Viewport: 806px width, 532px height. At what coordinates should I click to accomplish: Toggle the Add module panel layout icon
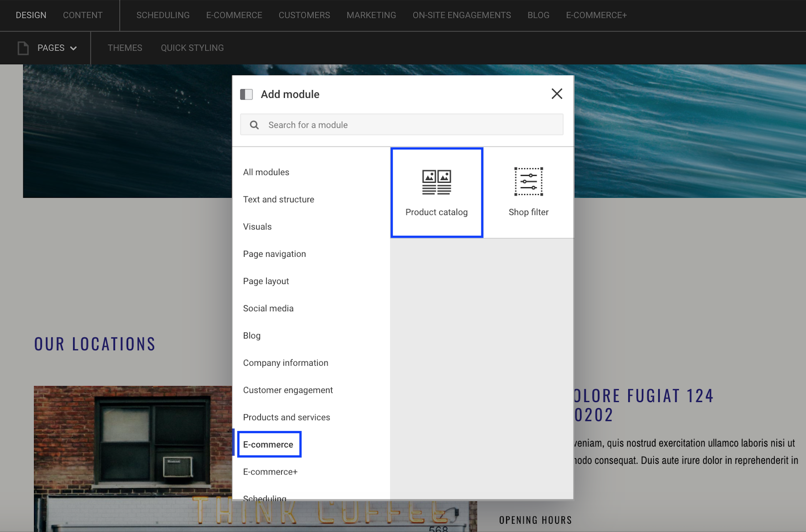(247, 94)
